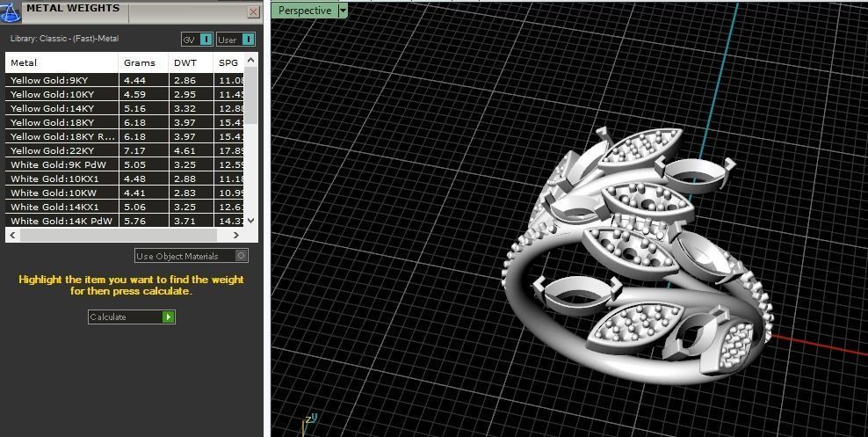Select the White Gold:10KX1 row
This screenshot has width=868, height=437.
(x=125, y=178)
